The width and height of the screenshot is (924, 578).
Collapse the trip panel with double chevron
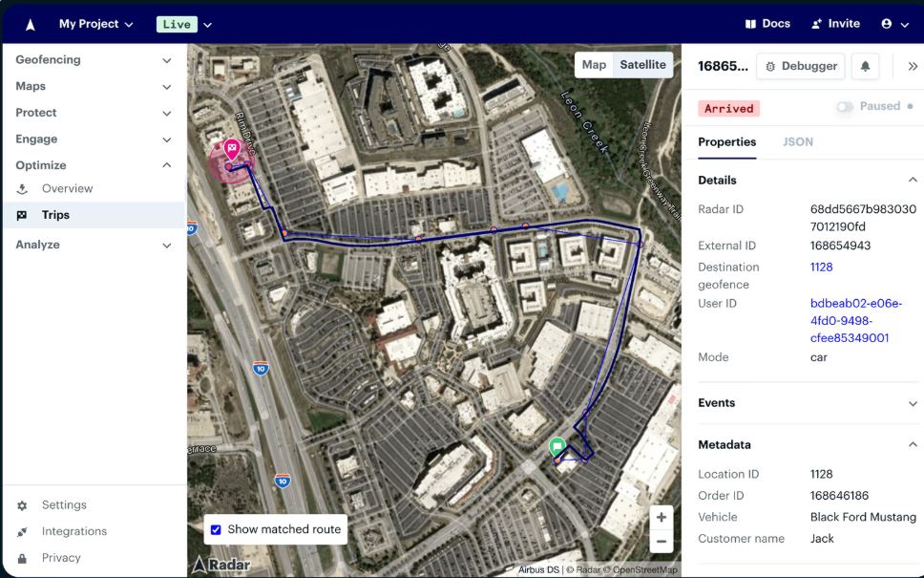[x=912, y=66]
